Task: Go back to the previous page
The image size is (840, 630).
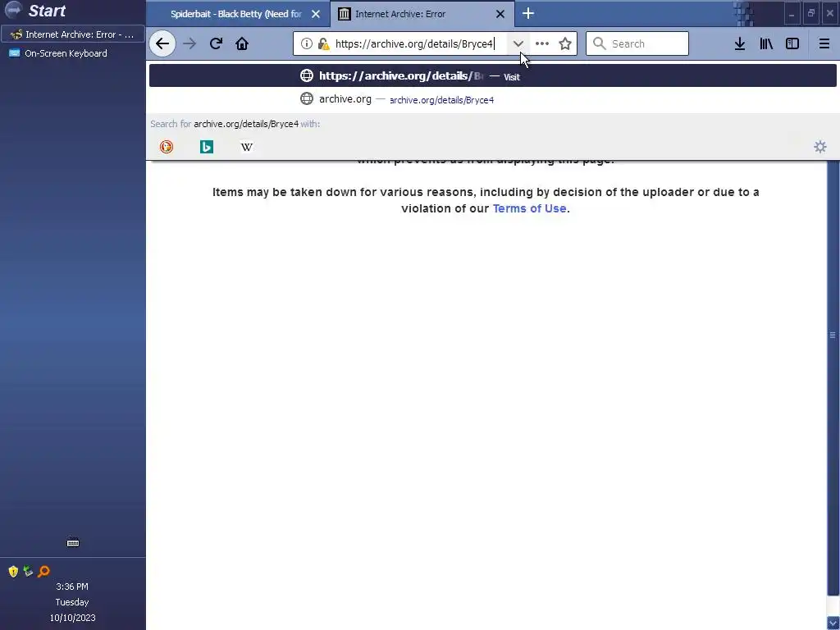Action: [162, 44]
